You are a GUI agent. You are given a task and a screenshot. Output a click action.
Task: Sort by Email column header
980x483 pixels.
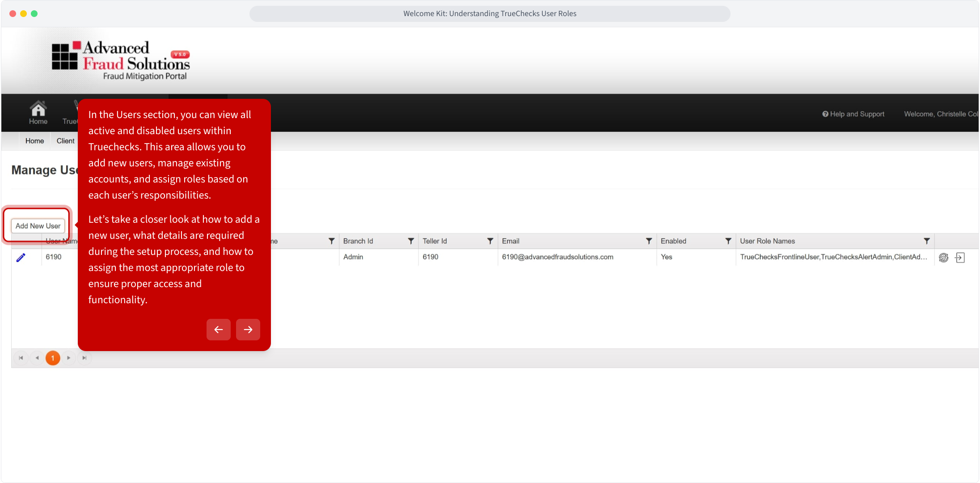511,241
